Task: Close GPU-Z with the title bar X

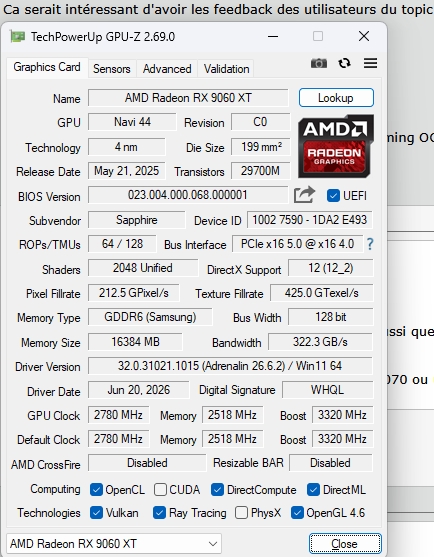Action: point(364,36)
